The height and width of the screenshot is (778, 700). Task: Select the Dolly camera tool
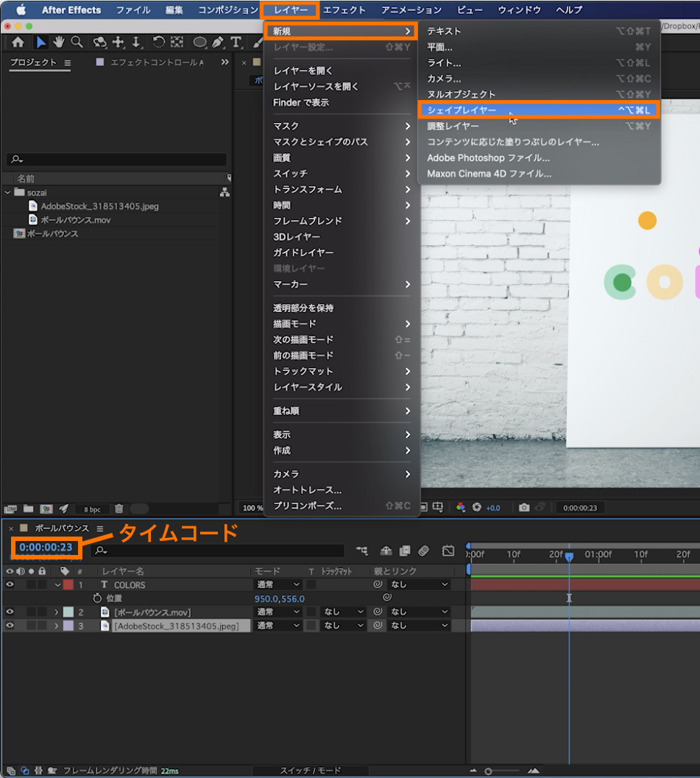(x=136, y=42)
